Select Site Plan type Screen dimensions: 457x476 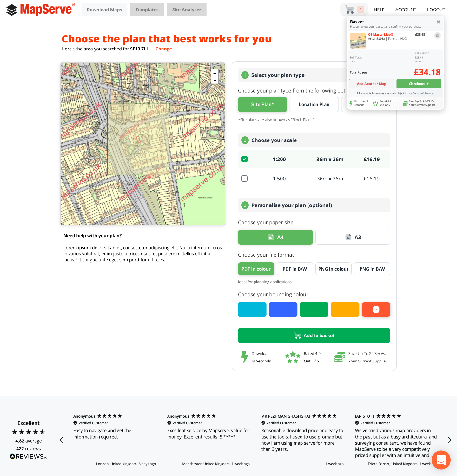click(x=262, y=104)
